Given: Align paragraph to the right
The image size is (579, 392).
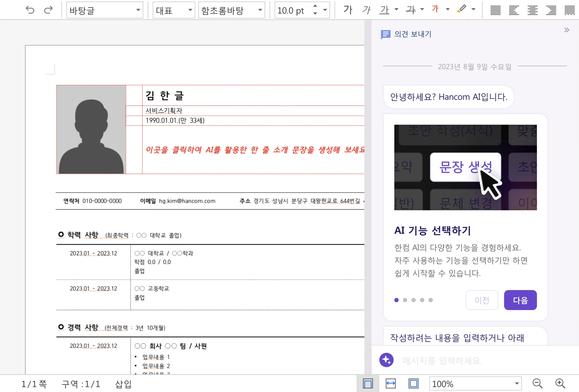Looking at the screenshot, I should pyautogui.click(x=551, y=10).
